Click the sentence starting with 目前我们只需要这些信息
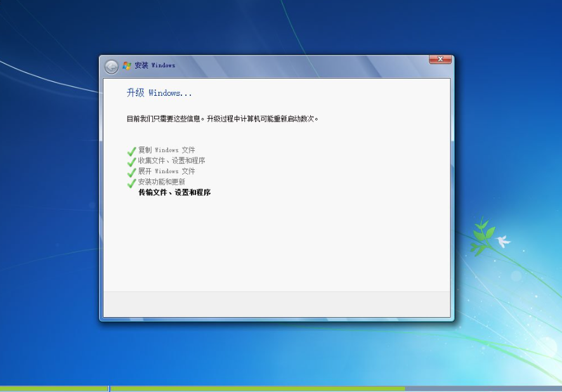 (222, 119)
